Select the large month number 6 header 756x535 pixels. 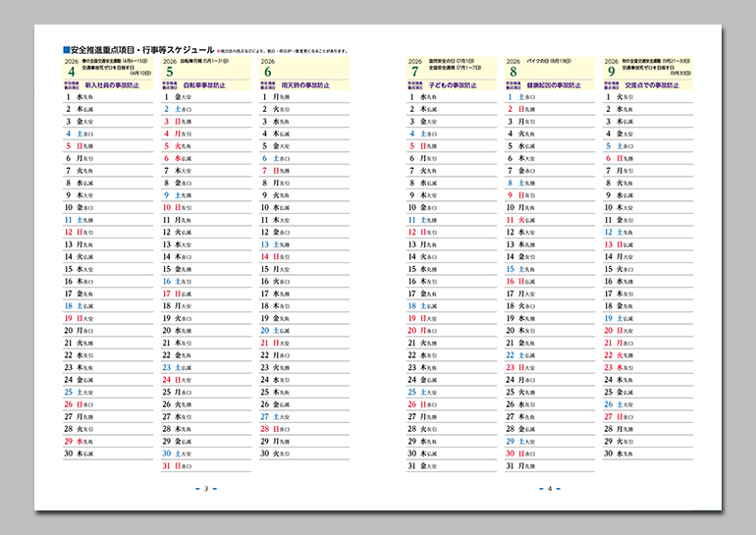point(268,72)
